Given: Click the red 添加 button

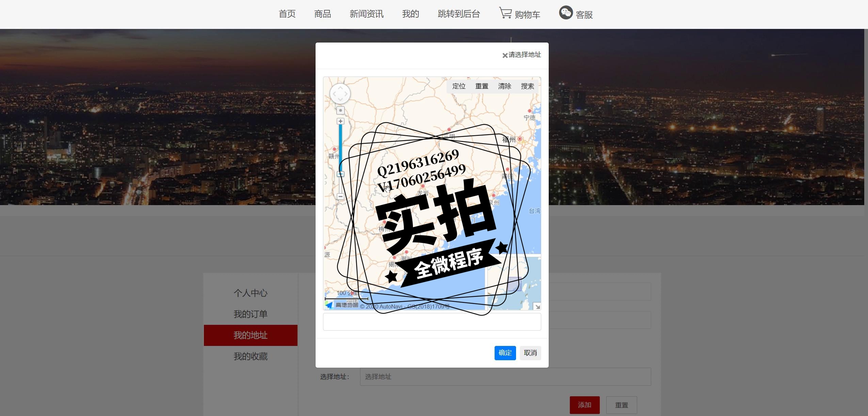Looking at the screenshot, I should tap(584, 405).
